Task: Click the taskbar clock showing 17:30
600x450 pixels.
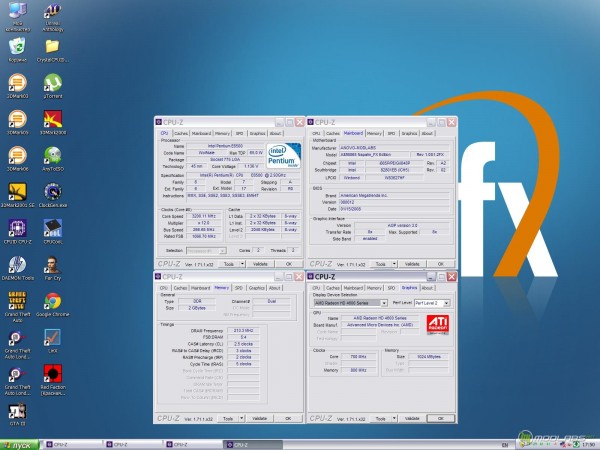Action: click(589, 445)
